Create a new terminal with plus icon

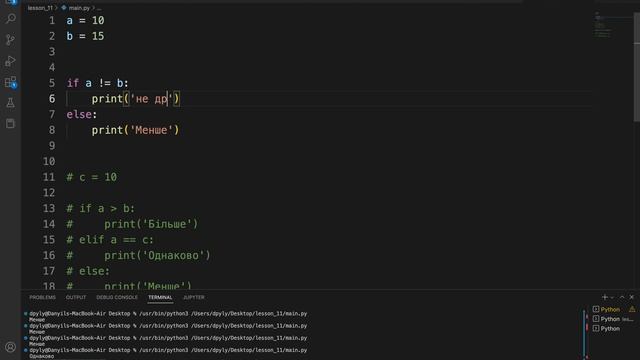tap(604, 297)
